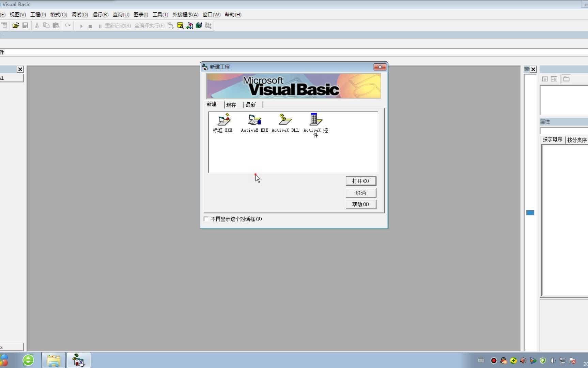Viewport: 588px width, 368px height.
Task: Click the Save floppy disk toolbar icon
Action: (25, 26)
